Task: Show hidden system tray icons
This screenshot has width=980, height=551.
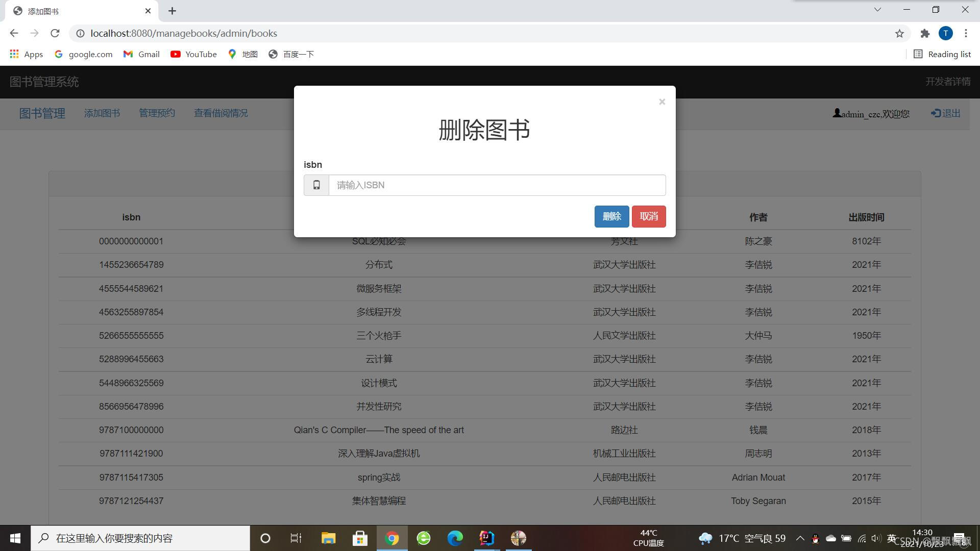Action: (800, 538)
